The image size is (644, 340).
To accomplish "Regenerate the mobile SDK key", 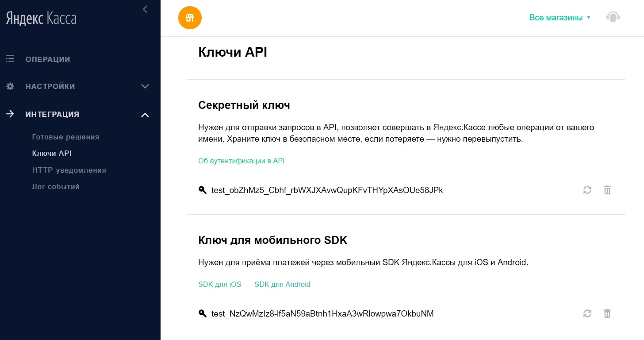I will pyautogui.click(x=587, y=313).
